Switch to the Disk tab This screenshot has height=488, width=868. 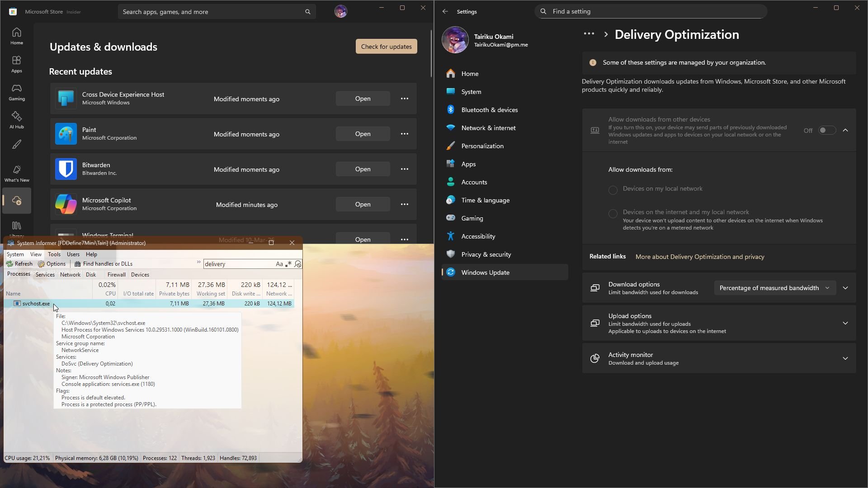(91, 275)
